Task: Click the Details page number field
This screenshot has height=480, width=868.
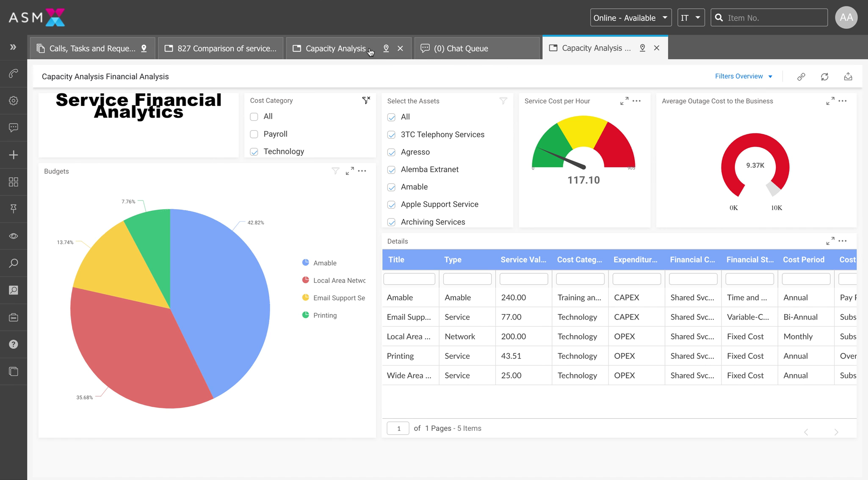Action: (x=398, y=428)
